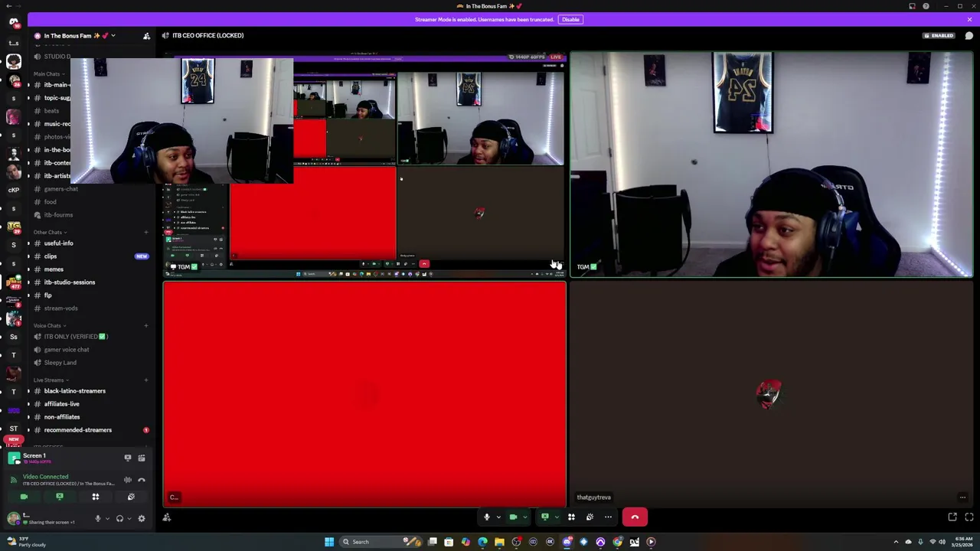Screen dimensions: 980x551
Task: Open activities icon in call control bar
Action: click(571, 517)
